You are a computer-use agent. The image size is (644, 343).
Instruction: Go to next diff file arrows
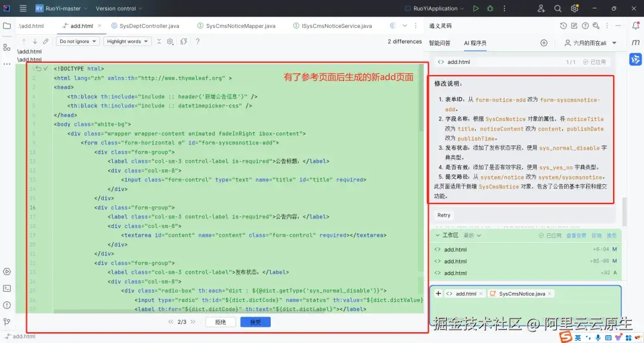coord(193,322)
